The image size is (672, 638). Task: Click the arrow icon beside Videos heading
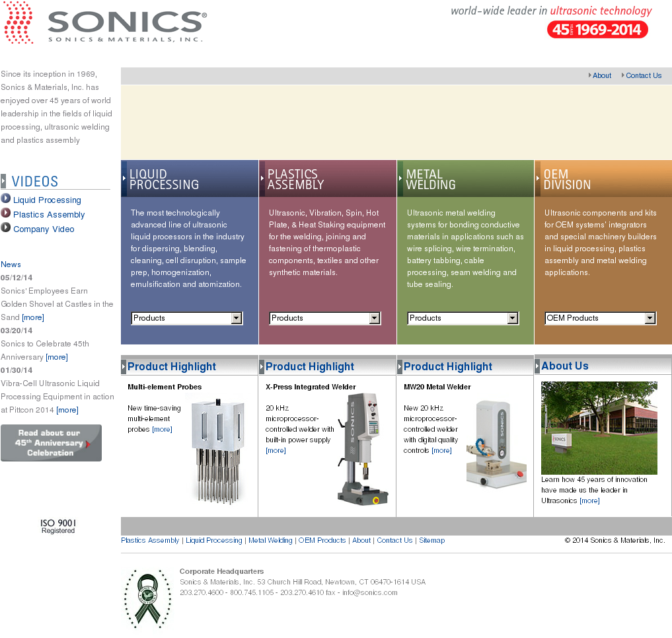[x=3, y=181]
